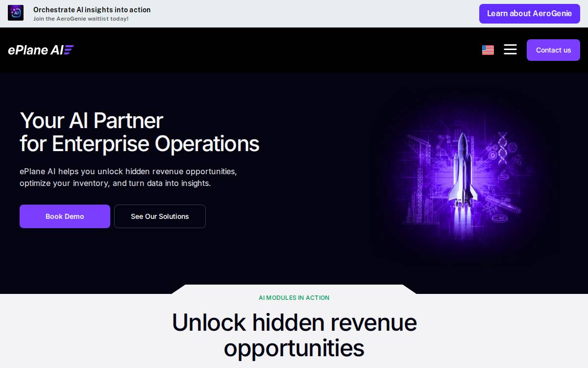Click Learn about AeroGenie button

pyautogui.click(x=529, y=14)
